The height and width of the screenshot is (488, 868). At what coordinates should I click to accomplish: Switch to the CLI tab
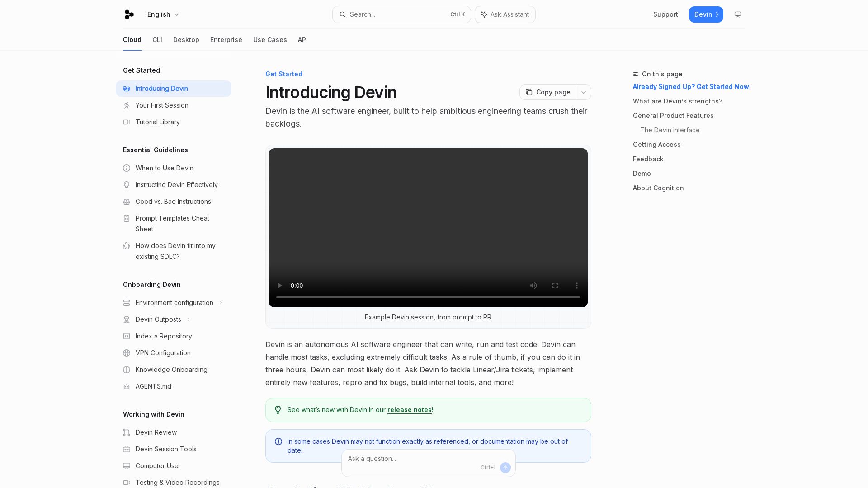point(157,40)
